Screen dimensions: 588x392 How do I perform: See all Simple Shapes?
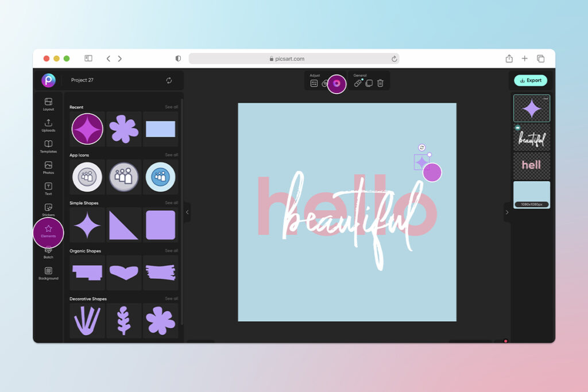pos(171,203)
